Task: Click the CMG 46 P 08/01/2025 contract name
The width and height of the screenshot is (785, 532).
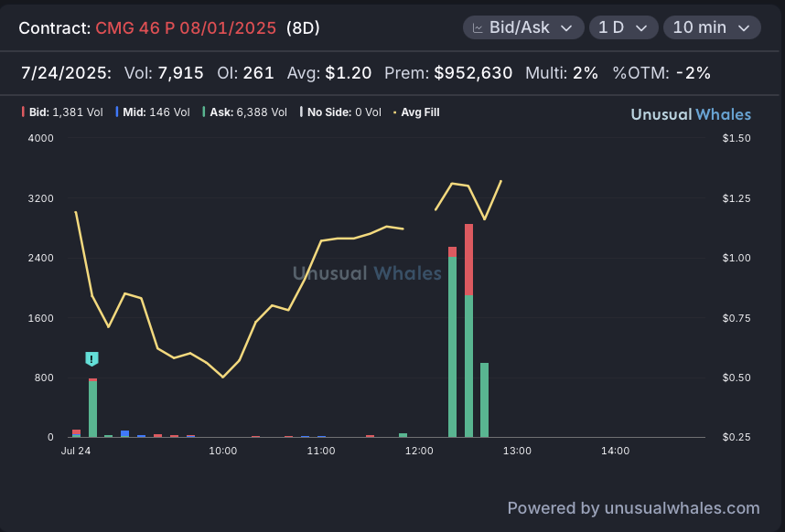Action: pos(186,28)
